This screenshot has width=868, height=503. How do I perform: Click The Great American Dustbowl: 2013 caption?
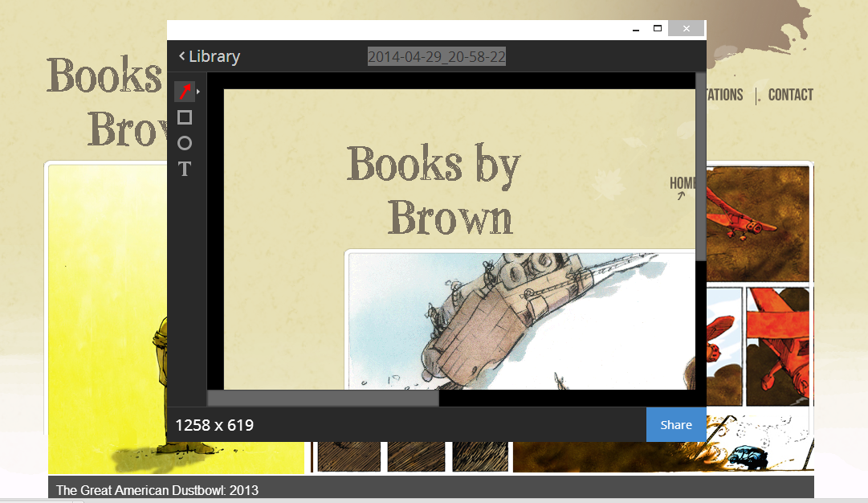click(157, 490)
